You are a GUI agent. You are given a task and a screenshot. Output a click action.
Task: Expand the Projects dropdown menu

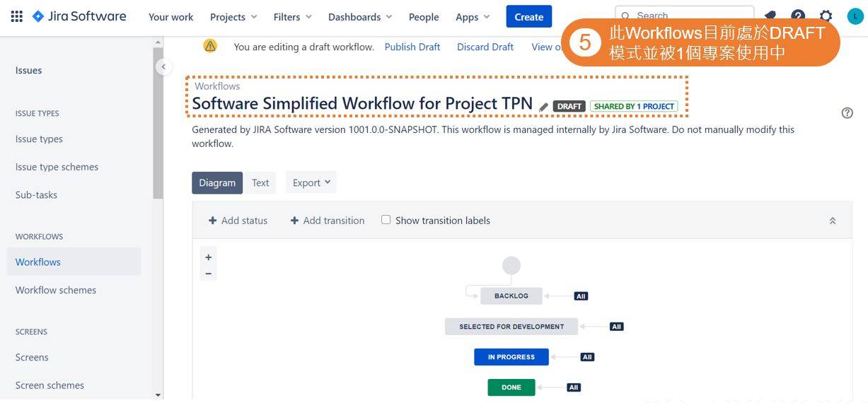tap(233, 17)
